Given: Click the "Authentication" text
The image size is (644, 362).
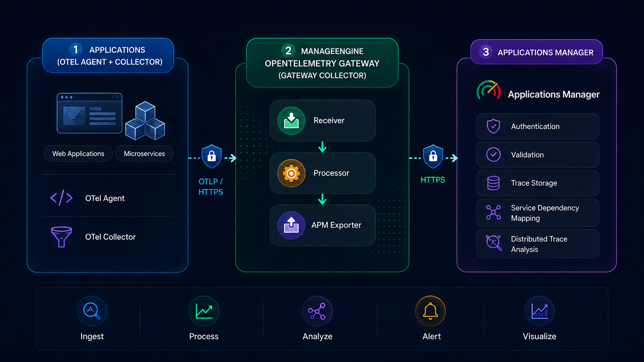Looking at the screenshot, I should [x=535, y=126].
